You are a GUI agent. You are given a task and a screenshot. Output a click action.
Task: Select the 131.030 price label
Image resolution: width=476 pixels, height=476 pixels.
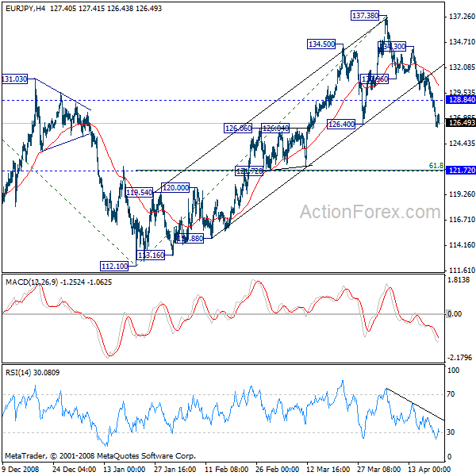15,79
